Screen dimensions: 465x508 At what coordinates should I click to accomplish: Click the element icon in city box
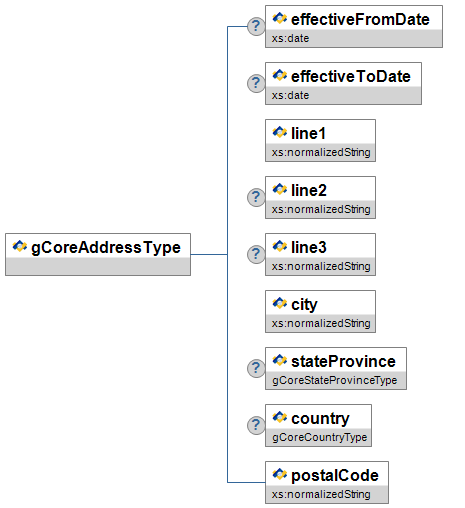[280, 304]
